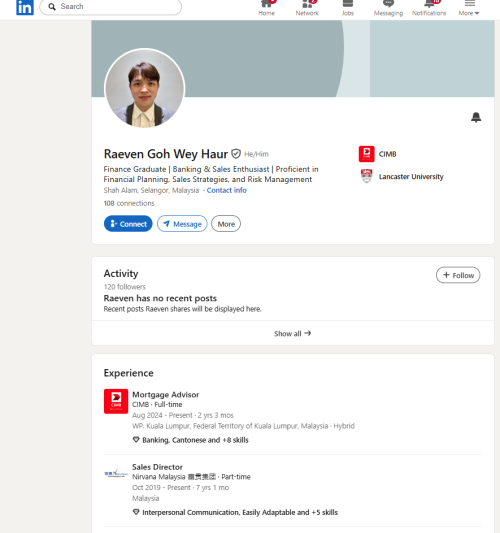Open the Lancaster University crest icon

click(x=366, y=176)
